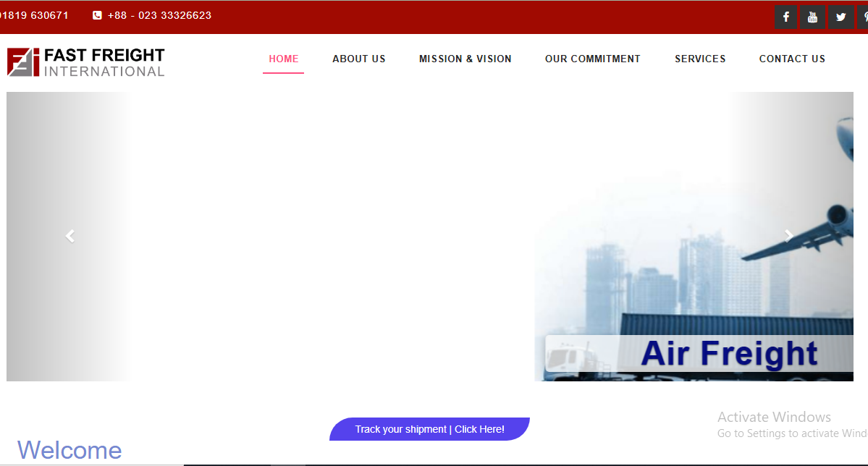The height and width of the screenshot is (466, 868).
Task: Click the phone icon beside +88 number
Action: [x=97, y=15]
